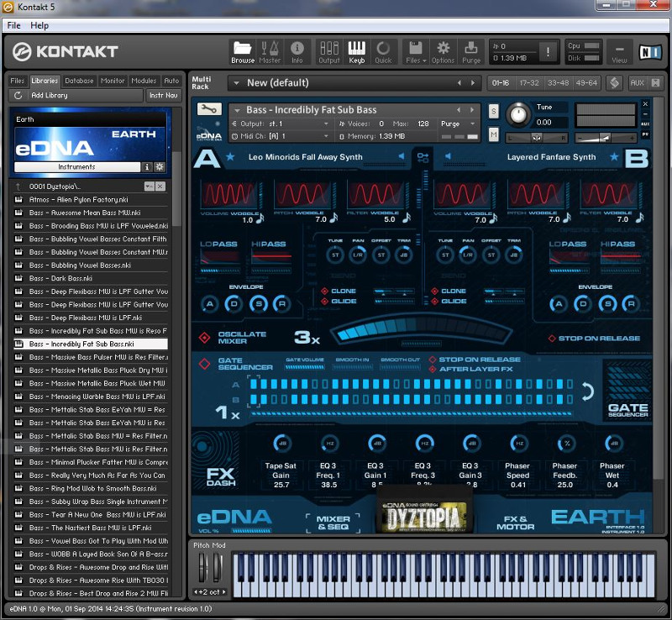This screenshot has height=620, width=672.
Task: Show rack channels 17-32
Action: pyautogui.click(x=529, y=83)
